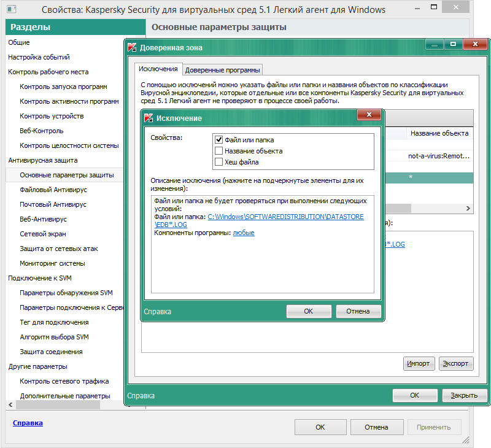Select Контроль рабочего места section
Image resolution: width=491 pixels, height=448 pixels.
tap(48, 72)
